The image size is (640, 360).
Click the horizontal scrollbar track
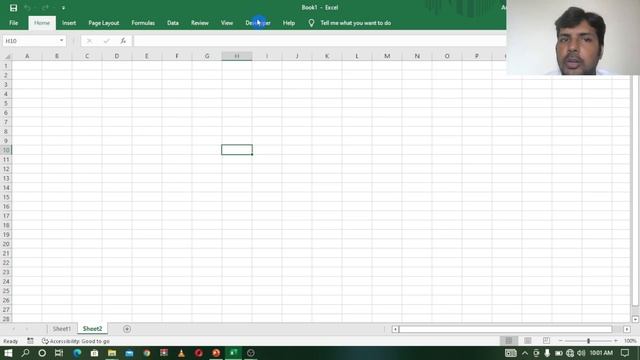pos(506,329)
